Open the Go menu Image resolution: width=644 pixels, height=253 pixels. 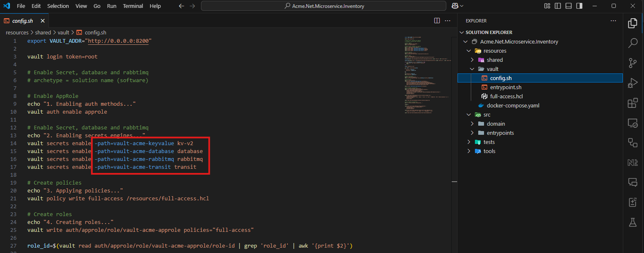tap(97, 6)
